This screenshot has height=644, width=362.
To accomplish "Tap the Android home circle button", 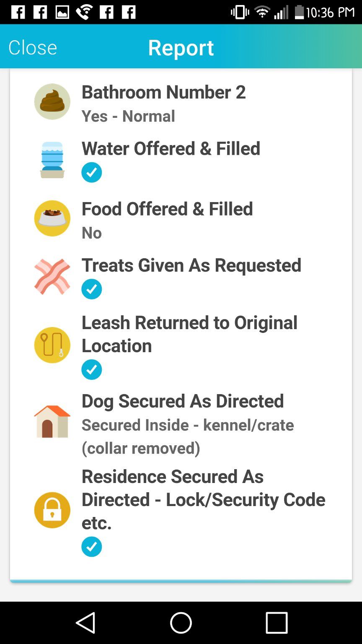I will (181, 623).
